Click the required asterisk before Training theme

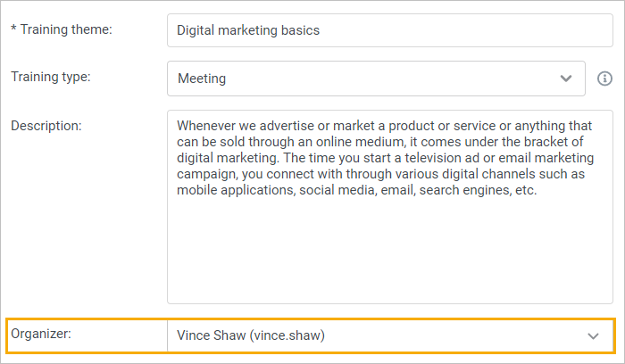[x=13, y=29]
